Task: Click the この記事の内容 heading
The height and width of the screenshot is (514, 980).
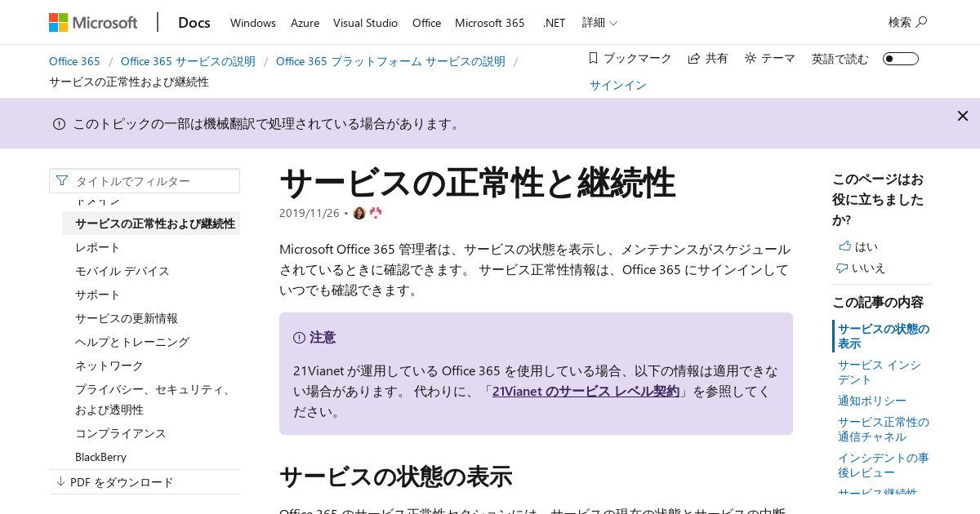Action: 878,302
